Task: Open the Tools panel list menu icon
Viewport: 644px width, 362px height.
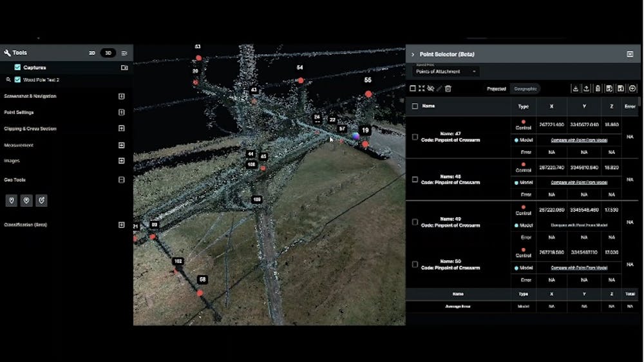Action: click(x=124, y=53)
